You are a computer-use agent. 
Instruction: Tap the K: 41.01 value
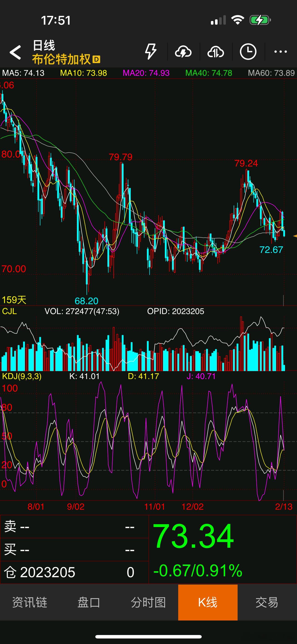click(x=84, y=376)
